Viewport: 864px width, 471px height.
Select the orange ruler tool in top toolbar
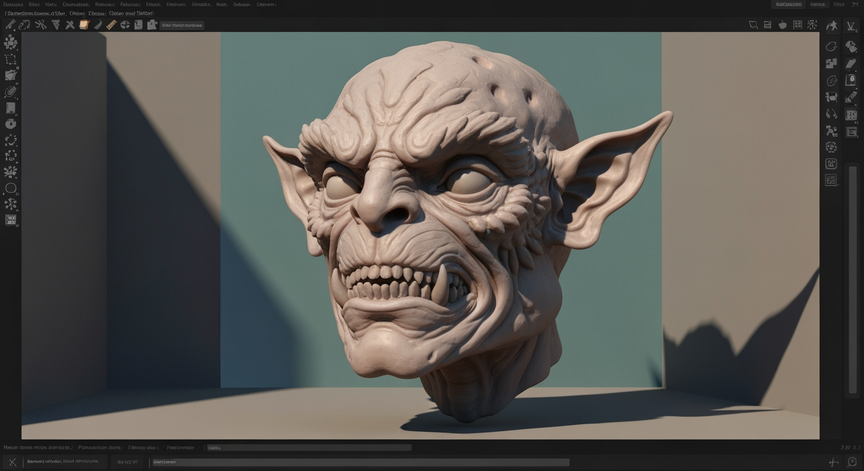111,25
